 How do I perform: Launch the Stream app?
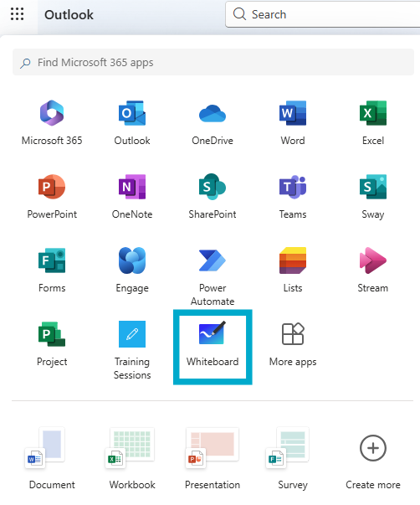pos(373,271)
